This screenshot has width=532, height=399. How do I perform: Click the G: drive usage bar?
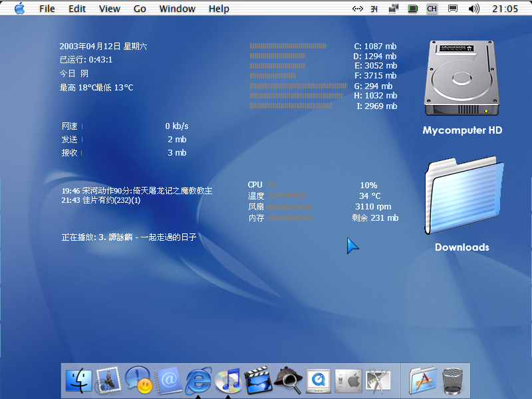pos(299,86)
